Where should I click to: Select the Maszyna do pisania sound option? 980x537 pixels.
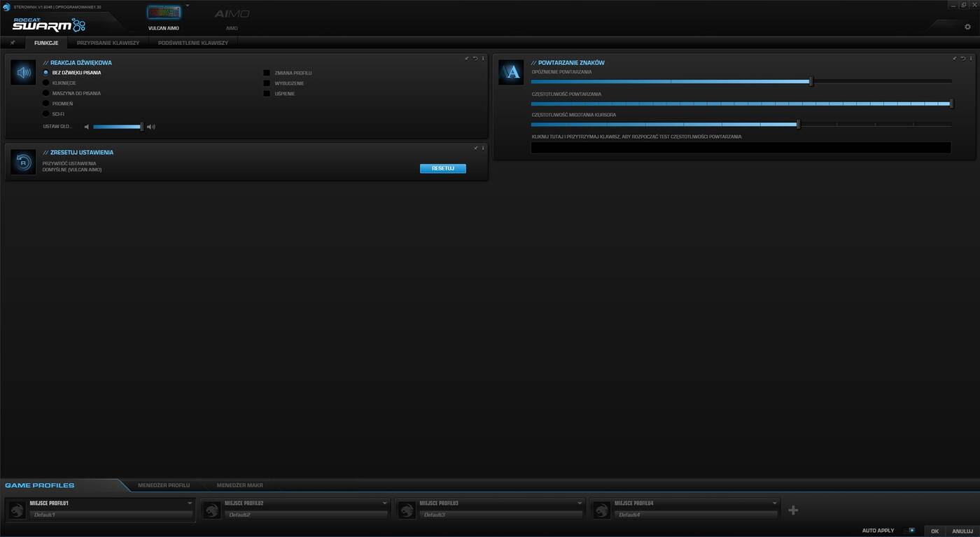click(46, 93)
